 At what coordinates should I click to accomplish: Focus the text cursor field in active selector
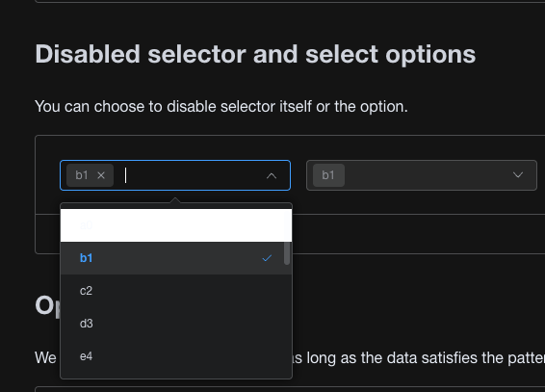192,175
